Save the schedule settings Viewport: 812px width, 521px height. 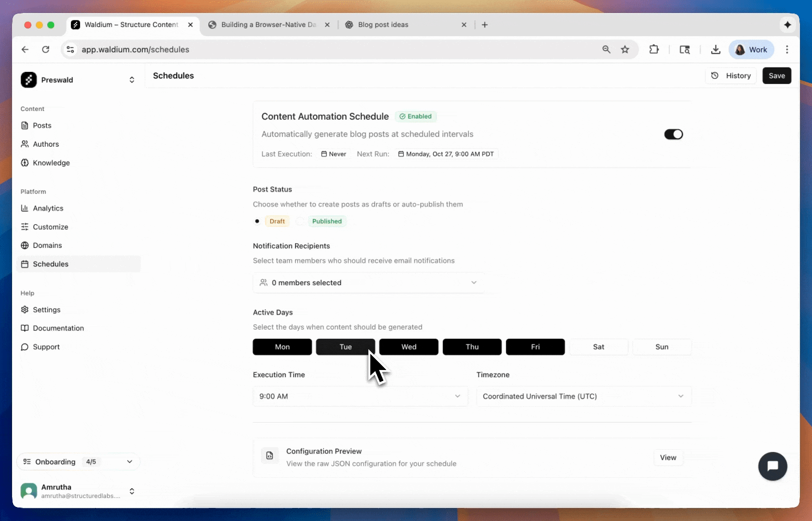tap(776, 76)
